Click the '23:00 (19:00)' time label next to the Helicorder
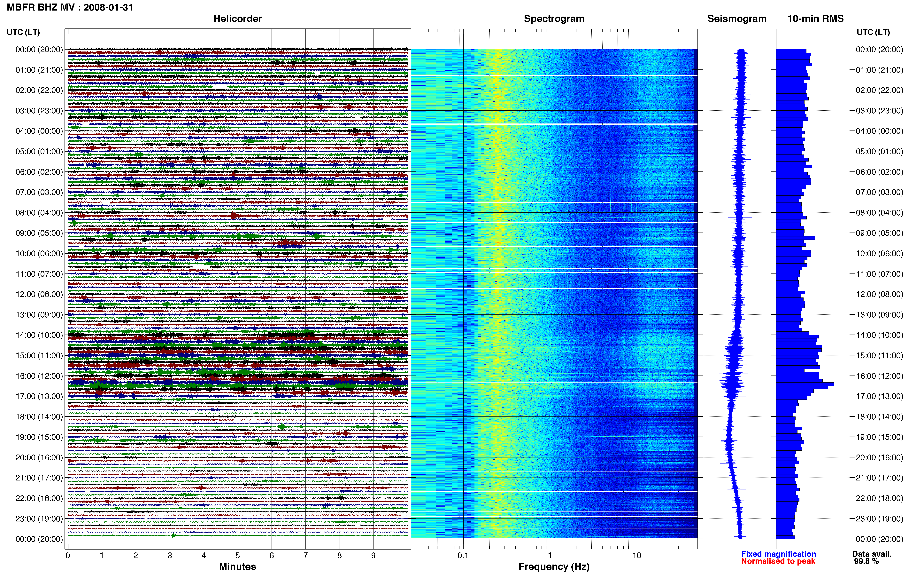924x578 pixels. [x=39, y=519]
